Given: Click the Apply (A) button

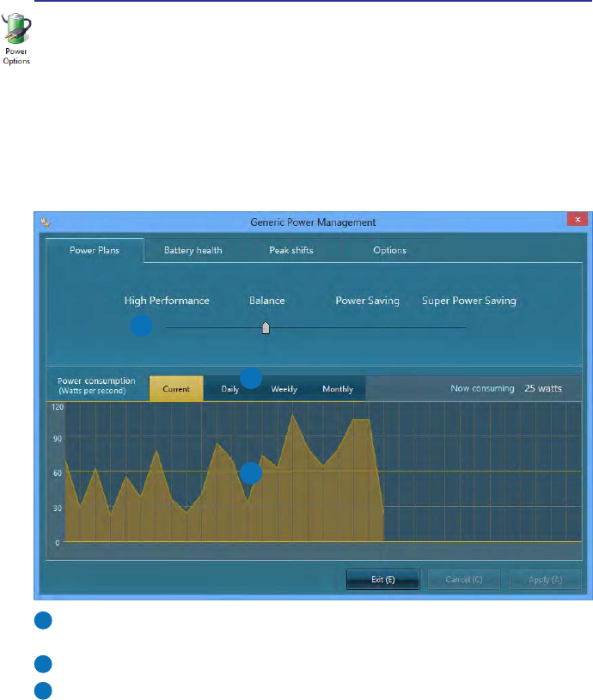Looking at the screenshot, I should pyautogui.click(x=545, y=580).
